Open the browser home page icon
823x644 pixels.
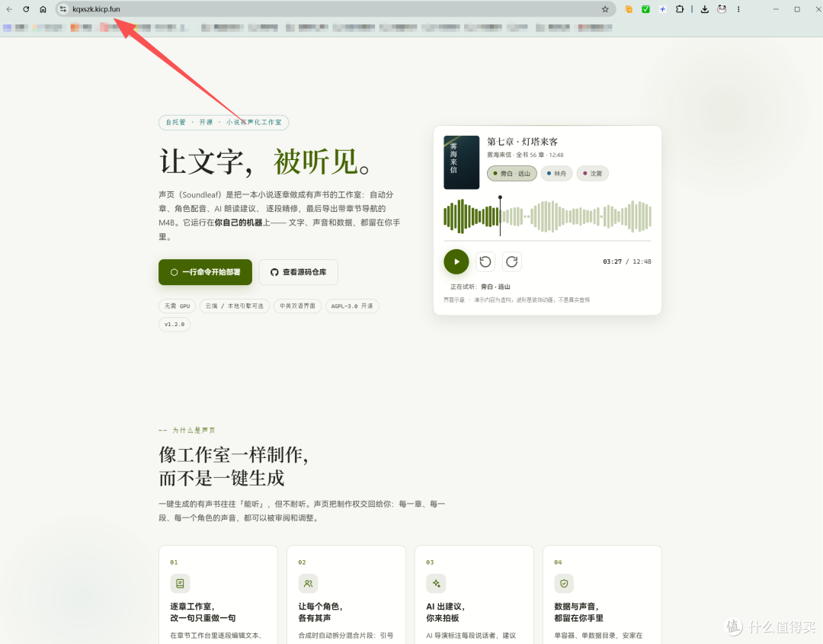click(x=43, y=9)
